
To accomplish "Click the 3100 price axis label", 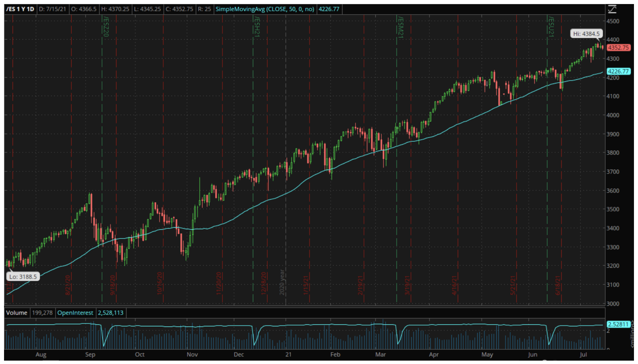I will [x=613, y=285].
